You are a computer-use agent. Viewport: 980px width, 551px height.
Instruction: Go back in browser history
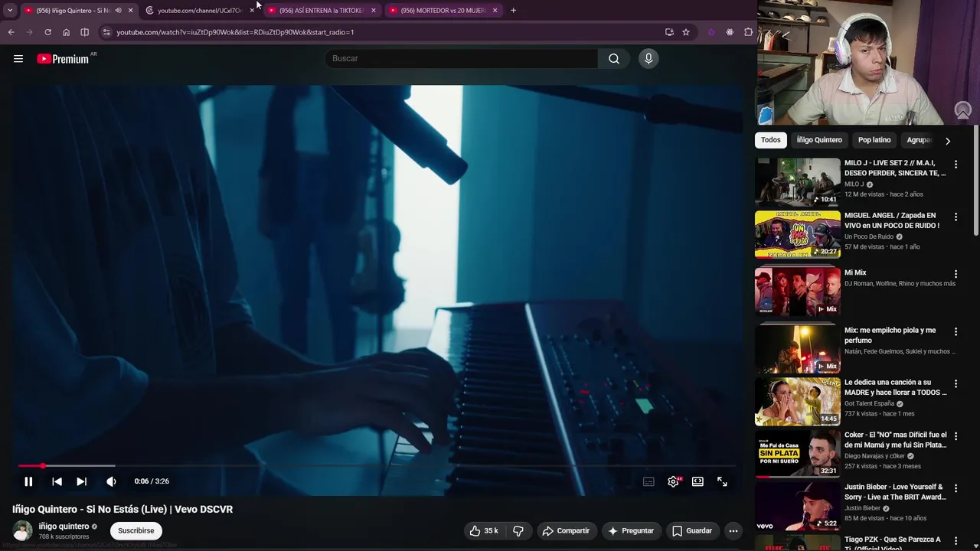tap(11, 32)
